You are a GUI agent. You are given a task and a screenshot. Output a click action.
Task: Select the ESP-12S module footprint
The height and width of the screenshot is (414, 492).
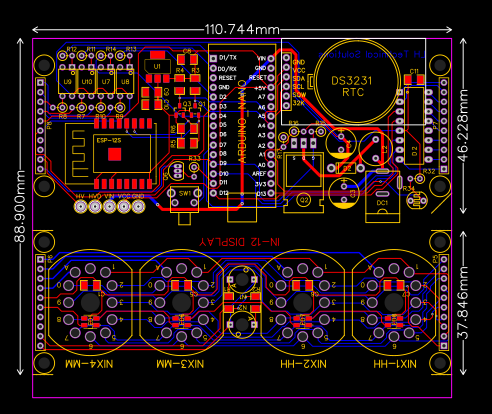point(111,153)
